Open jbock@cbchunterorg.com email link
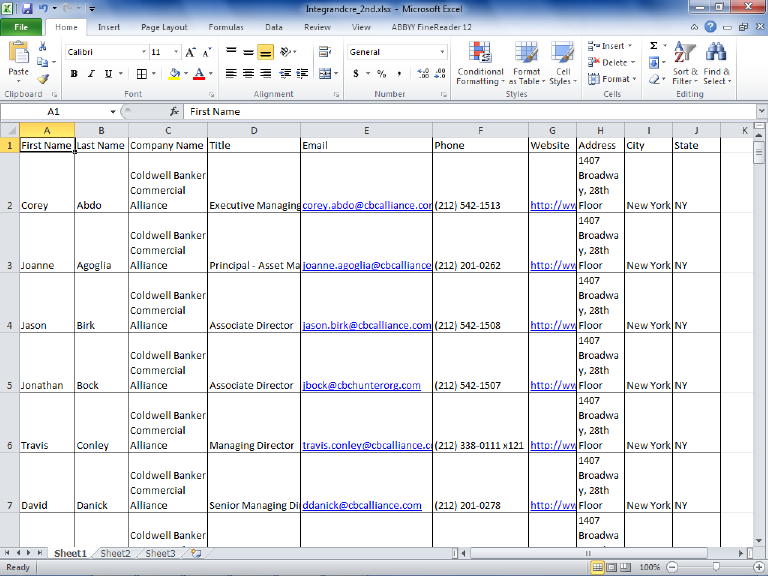 click(x=361, y=385)
